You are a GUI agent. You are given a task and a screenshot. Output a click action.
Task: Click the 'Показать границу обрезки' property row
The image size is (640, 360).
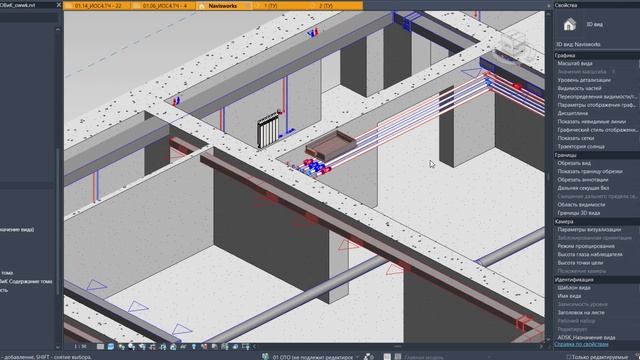tap(597, 171)
